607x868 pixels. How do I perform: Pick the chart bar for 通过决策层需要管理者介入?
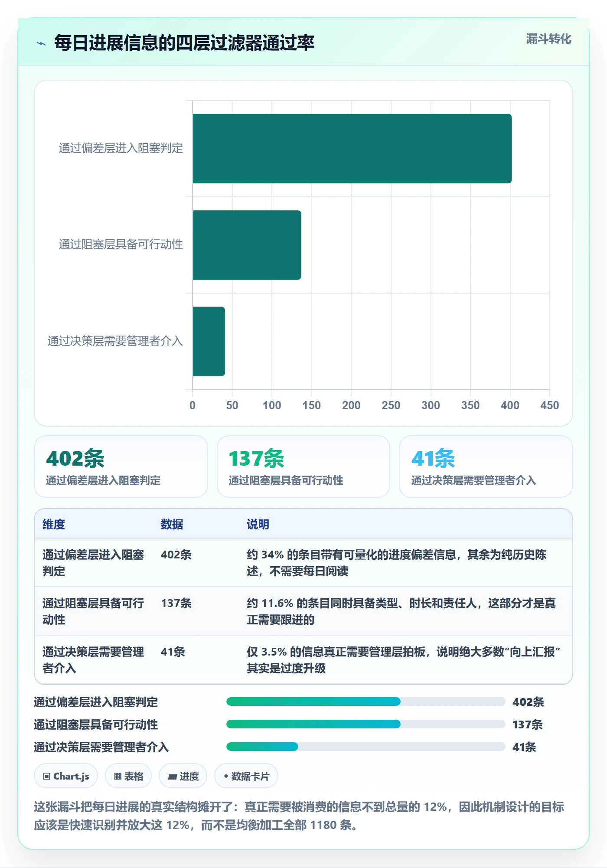(209, 342)
